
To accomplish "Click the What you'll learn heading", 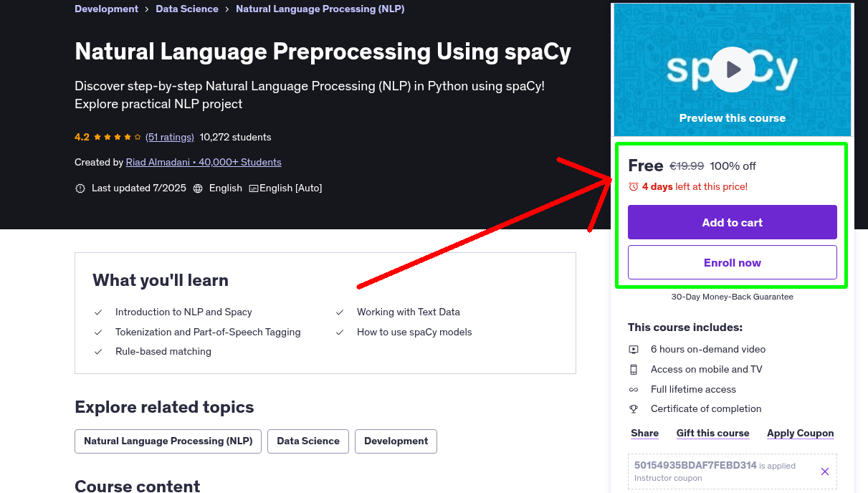I will [x=161, y=280].
